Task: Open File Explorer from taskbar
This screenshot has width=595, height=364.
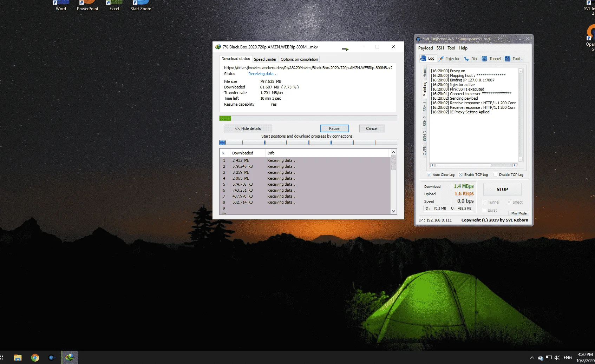Action: click(18, 358)
